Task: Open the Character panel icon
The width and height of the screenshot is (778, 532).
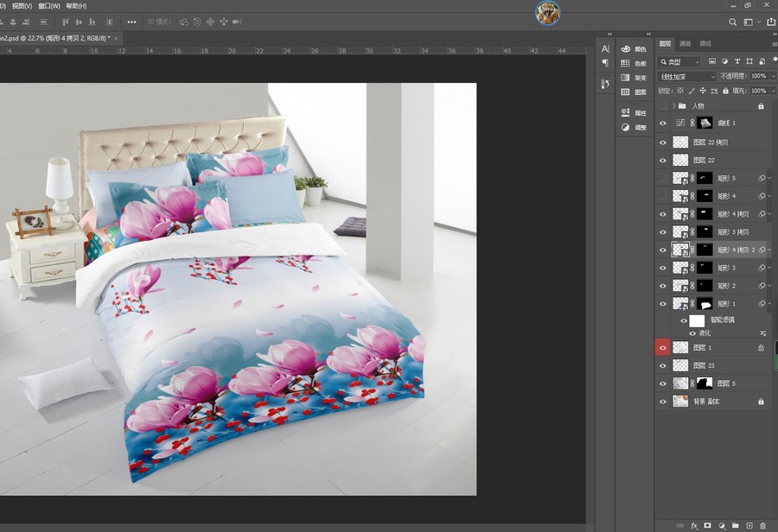Action: (x=605, y=48)
